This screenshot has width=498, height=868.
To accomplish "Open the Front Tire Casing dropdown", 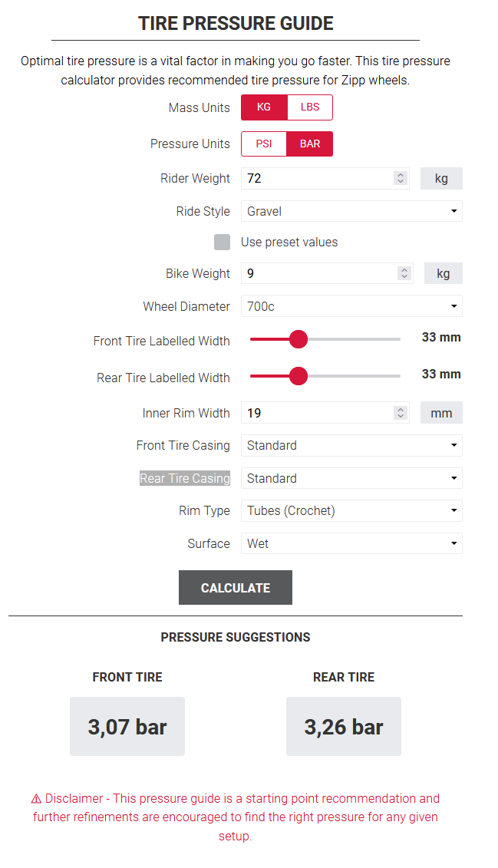I will click(x=351, y=445).
